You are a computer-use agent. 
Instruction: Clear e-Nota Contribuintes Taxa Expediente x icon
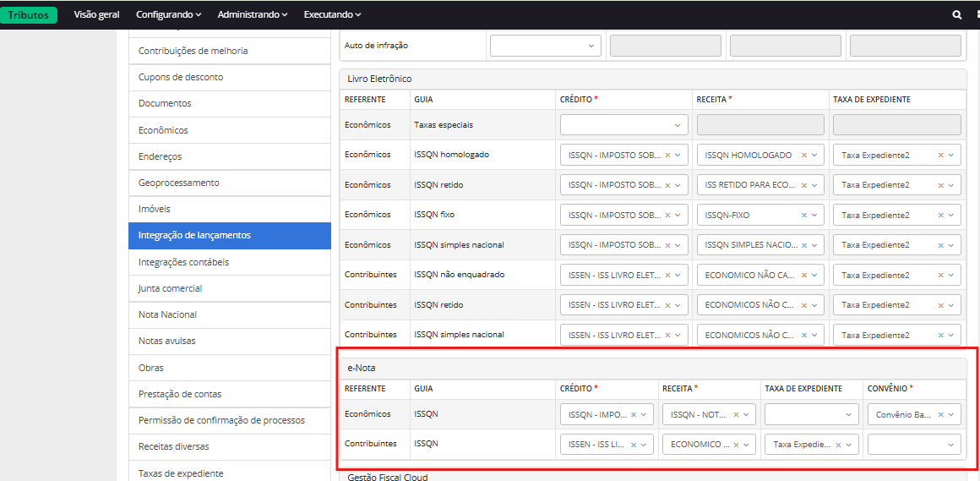coord(837,445)
